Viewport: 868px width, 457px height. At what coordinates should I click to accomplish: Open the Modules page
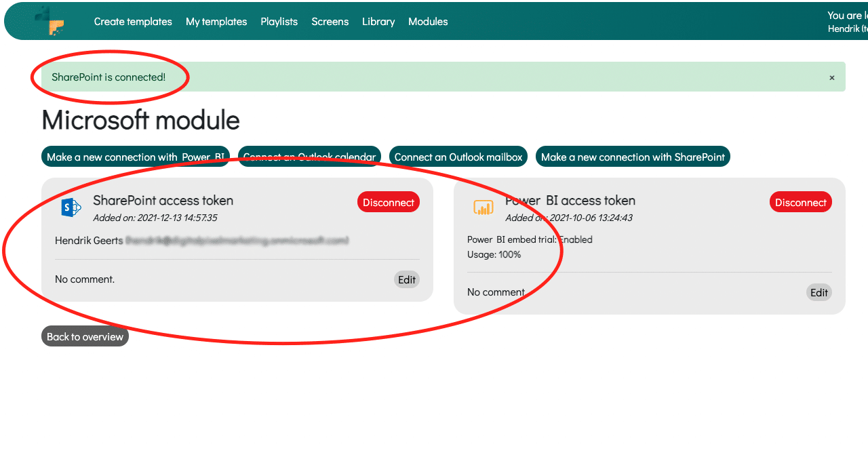[x=428, y=22]
